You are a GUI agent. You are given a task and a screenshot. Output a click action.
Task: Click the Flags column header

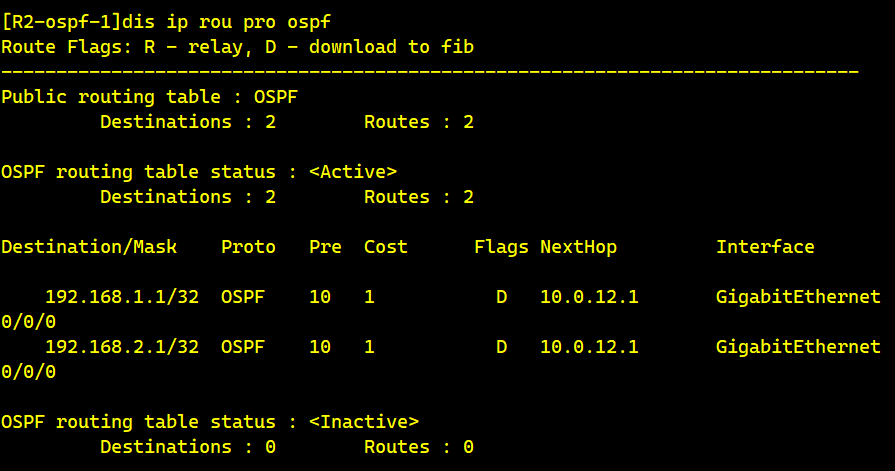(x=501, y=247)
